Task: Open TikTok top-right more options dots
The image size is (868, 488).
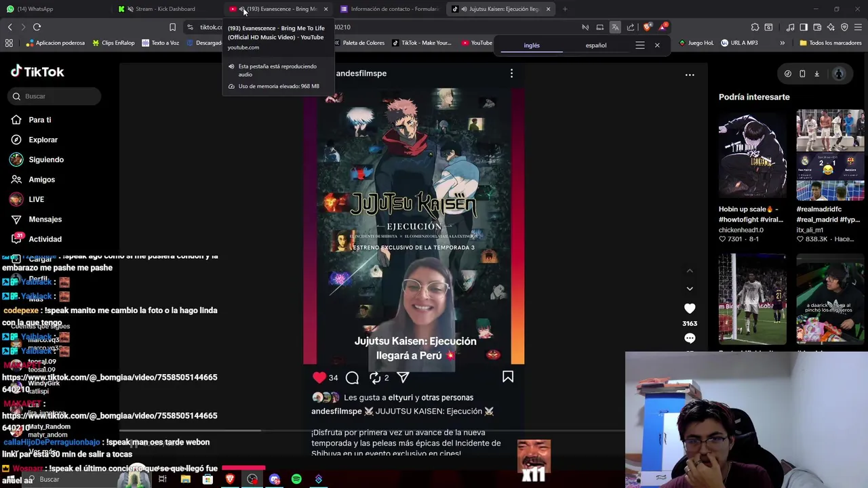Action: click(x=690, y=75)
